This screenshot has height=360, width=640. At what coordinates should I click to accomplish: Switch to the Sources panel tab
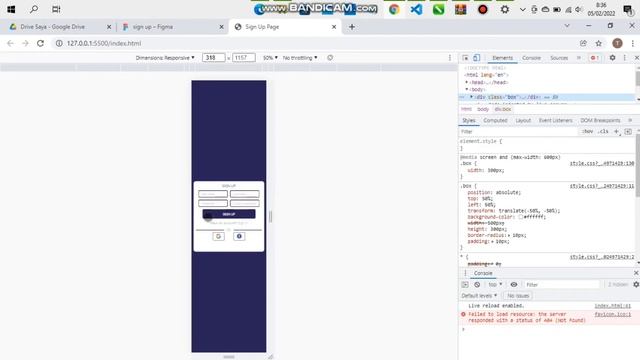click(x=559, y=58)
